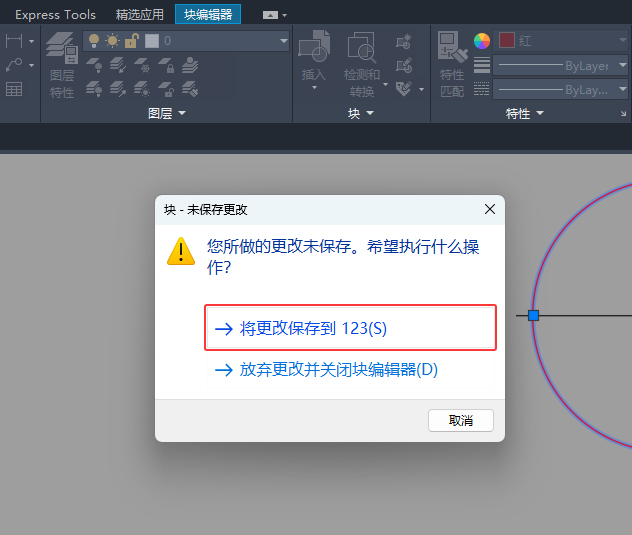Viewport: 632px width, 535px height.
Task: Click the 取消 button
Action: 461,421
